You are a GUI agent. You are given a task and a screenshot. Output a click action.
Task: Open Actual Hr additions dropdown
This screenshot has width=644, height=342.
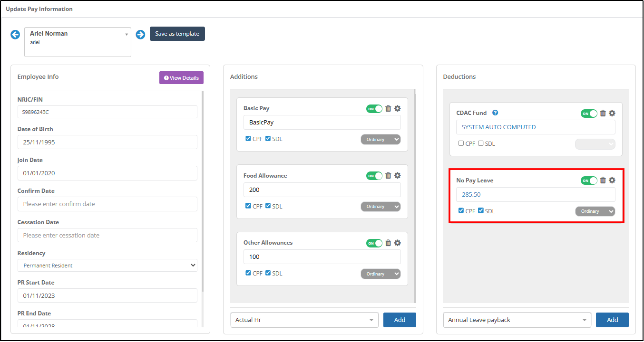[304, 320]
